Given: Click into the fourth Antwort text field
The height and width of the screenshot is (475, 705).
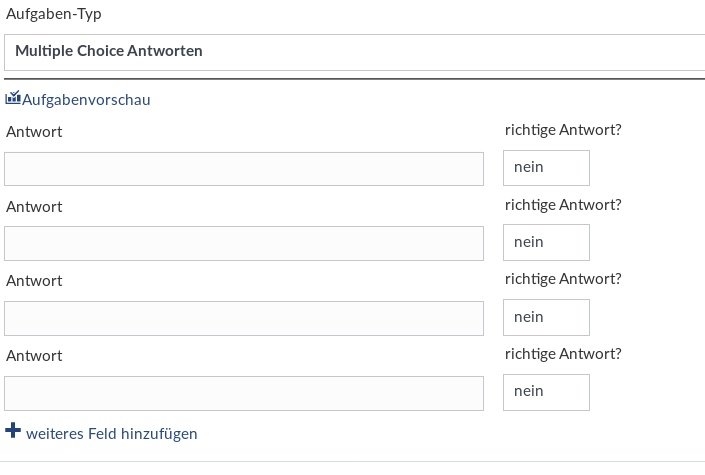Looking at the screenshot, I should [244, 393].
